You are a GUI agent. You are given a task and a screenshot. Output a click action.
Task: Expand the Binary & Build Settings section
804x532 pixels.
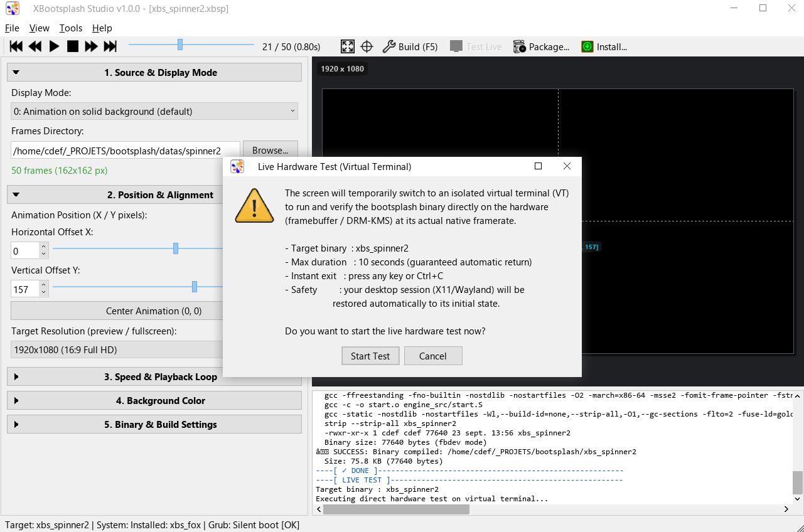[154, 424]
